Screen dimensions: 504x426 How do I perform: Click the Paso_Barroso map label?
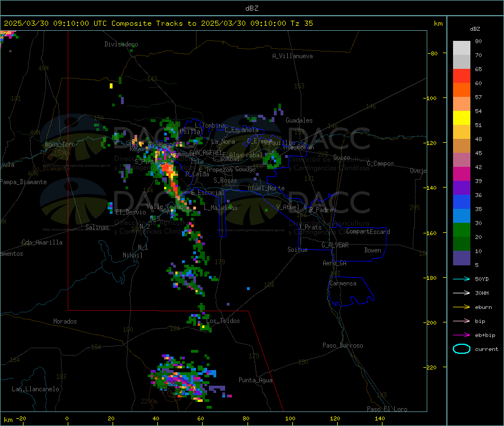tap(343, 346)
